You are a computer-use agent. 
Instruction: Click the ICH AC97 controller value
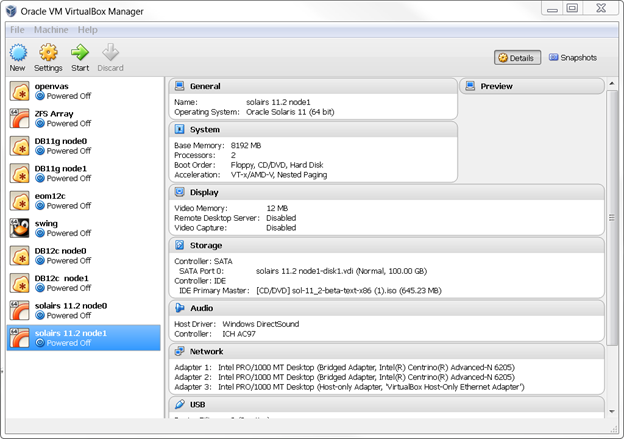tap(239, 334)
